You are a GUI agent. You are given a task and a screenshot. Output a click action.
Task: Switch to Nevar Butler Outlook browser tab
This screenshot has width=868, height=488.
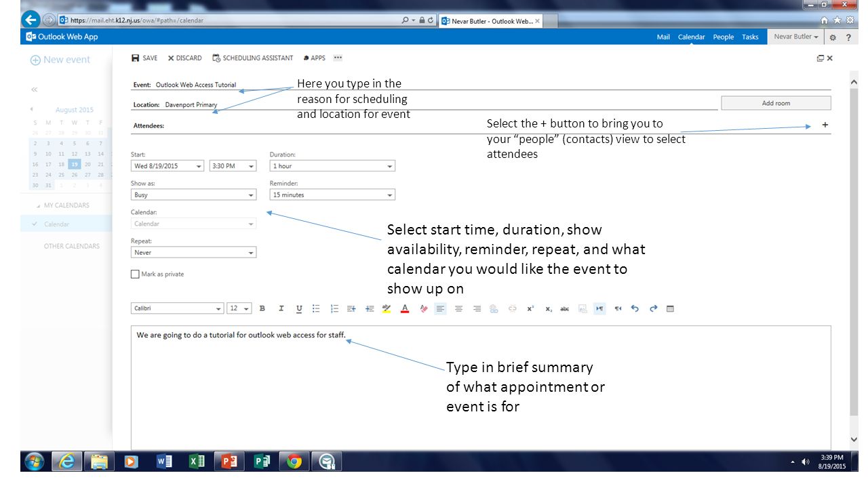tap(490, 21)
